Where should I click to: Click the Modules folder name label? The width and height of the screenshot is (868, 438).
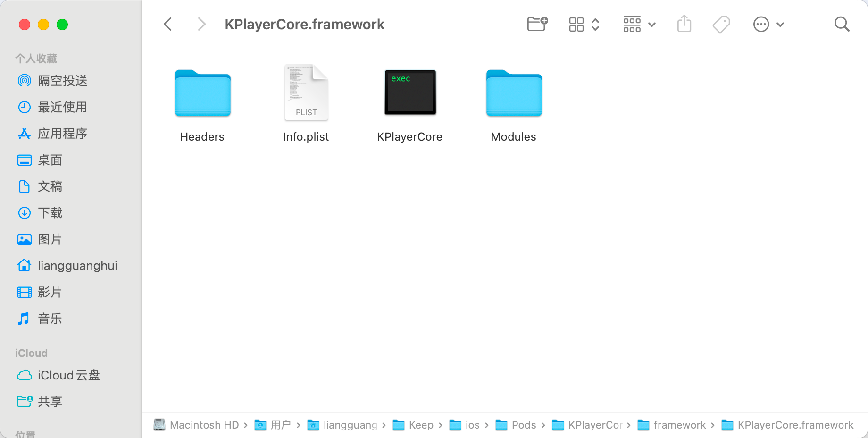[x=514, y=137]
